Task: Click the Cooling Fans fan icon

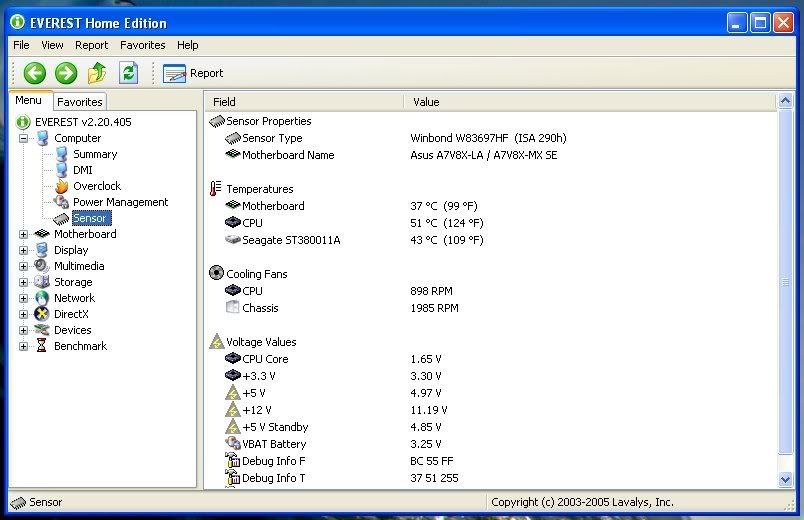Action: point(216,273)
